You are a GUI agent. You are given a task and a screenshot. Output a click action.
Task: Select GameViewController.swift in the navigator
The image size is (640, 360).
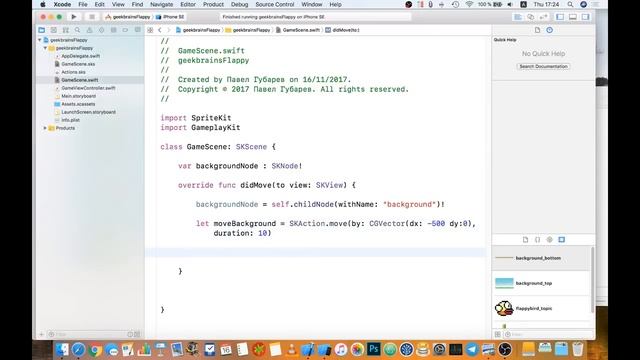(x=88, y=88)
